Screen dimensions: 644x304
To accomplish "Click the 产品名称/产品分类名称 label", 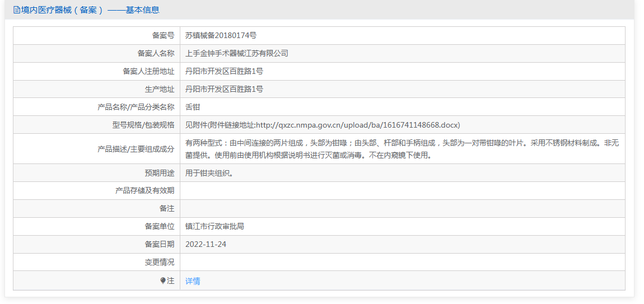I will pyautogui.click(x=136, y=107).
